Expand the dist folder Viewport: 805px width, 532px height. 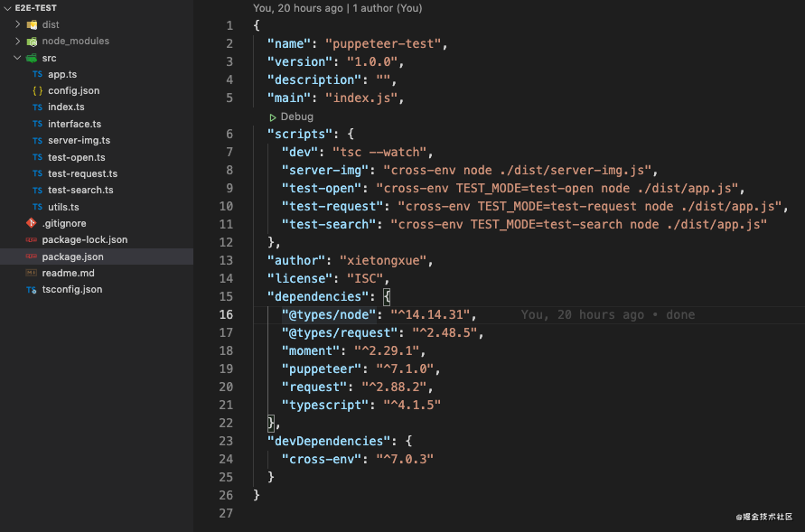point(18,24)
